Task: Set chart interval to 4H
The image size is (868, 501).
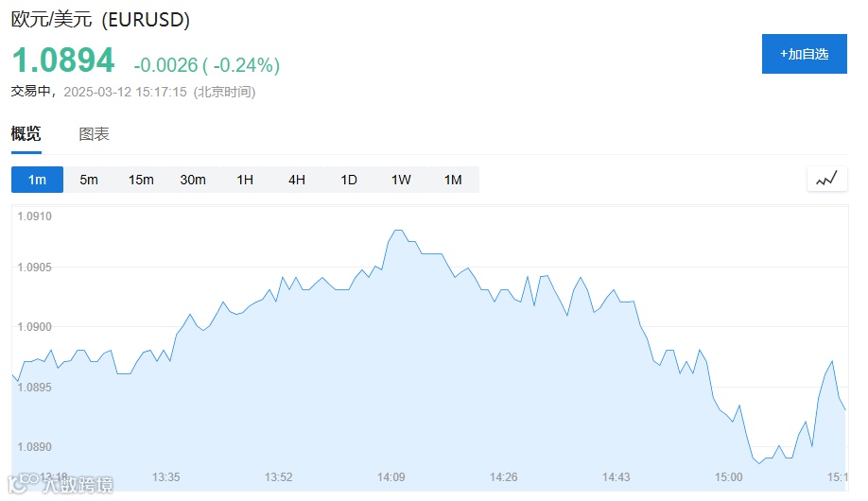Action: coord(297,180)
